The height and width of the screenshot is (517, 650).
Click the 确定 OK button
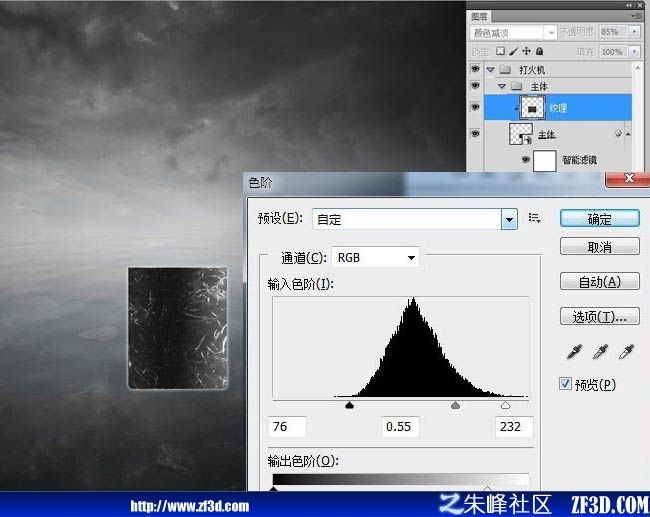pyautogui.click(x=599, y=218)
